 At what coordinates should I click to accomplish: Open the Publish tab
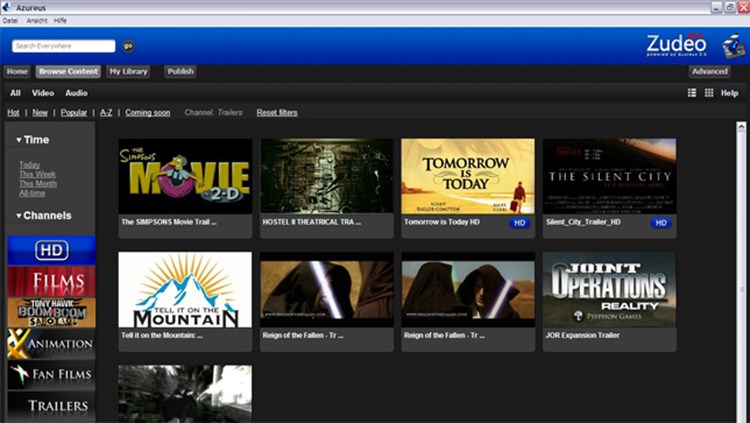[180, 71]
